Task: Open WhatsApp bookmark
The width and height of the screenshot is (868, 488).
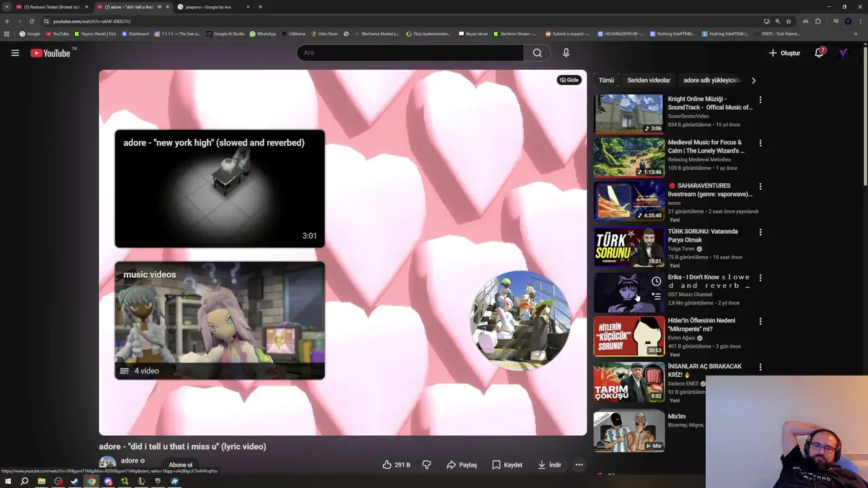Action: (x=263, y=34)
